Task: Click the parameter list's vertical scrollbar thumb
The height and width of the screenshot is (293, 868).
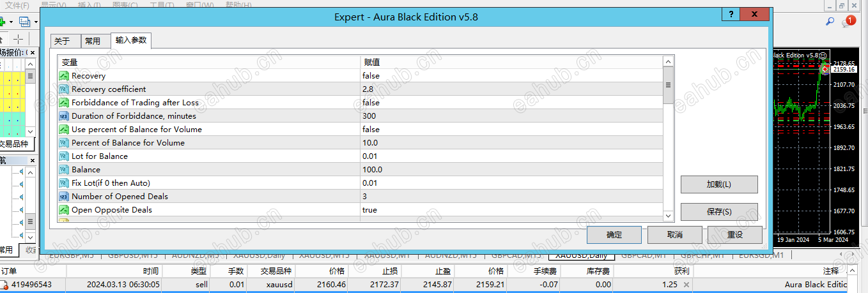Action: pos(668,86)
